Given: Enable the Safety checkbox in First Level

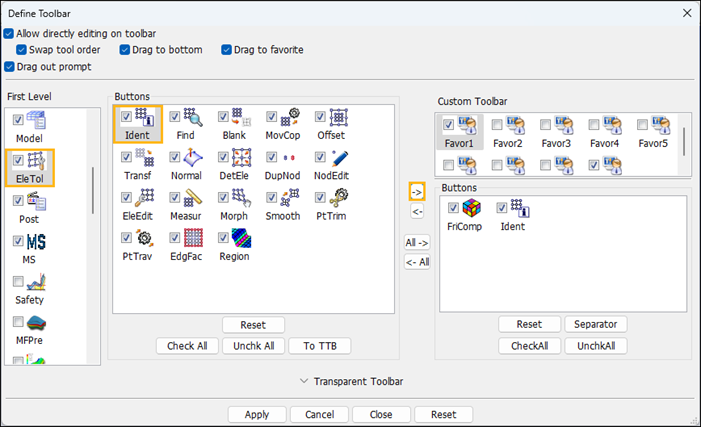Looking at the screenshot, I should 18,282.
